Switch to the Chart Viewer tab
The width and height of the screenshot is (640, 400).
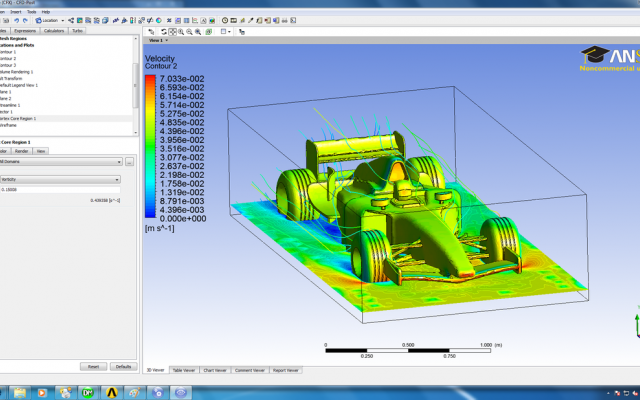click(x=215, y=370)
